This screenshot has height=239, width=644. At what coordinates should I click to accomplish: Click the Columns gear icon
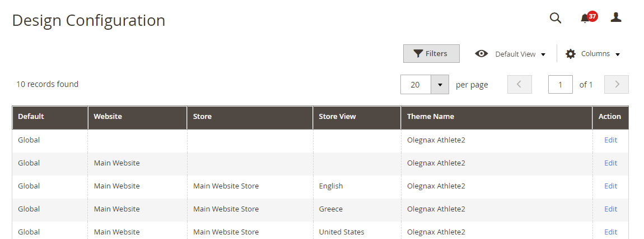(x=571, y=54)
